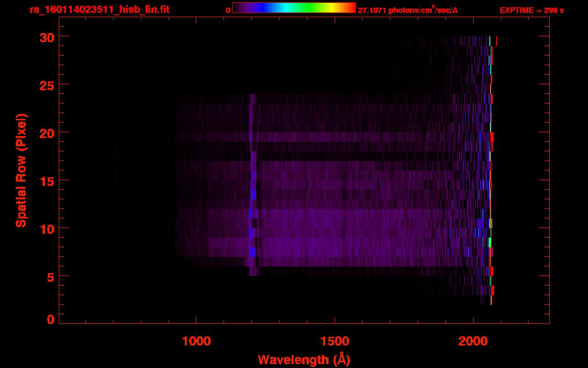Click the EXPTIME = 299 s label

point(531,10)
